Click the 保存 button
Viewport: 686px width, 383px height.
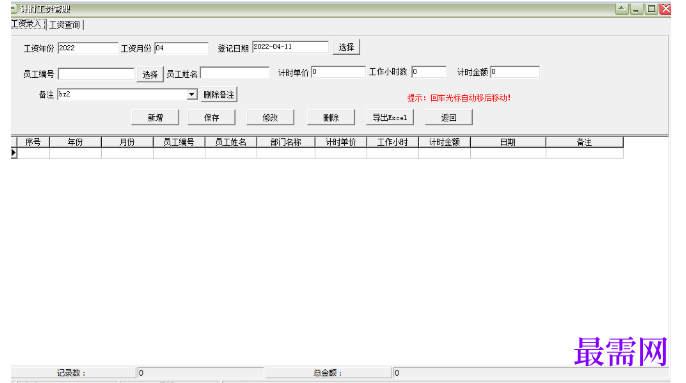(x=211, y=117)
